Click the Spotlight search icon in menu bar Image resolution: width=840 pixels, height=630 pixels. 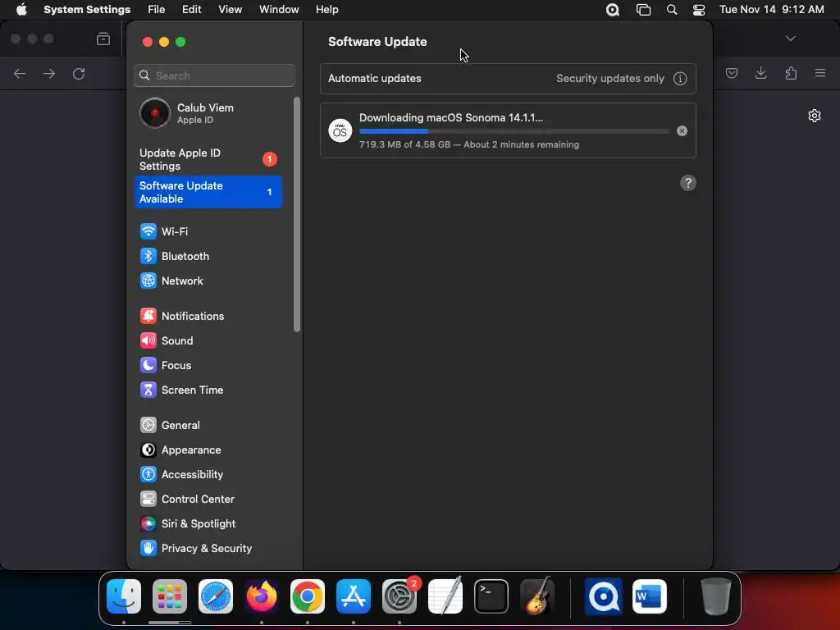(672, 10)
